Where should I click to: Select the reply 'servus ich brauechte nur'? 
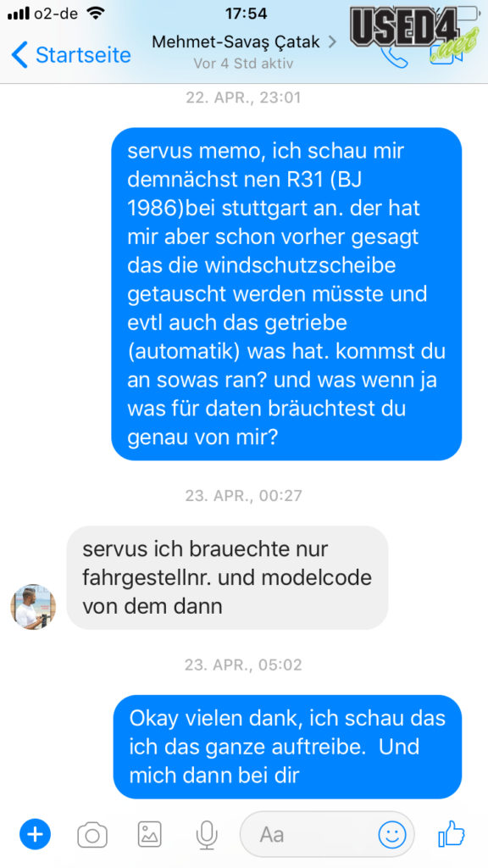tap(227, 577)
